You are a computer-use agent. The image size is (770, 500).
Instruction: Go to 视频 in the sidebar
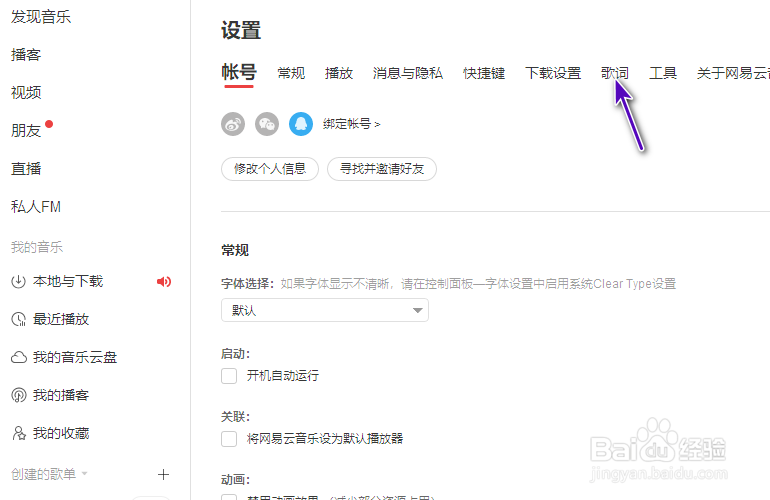tap(26, 92)
